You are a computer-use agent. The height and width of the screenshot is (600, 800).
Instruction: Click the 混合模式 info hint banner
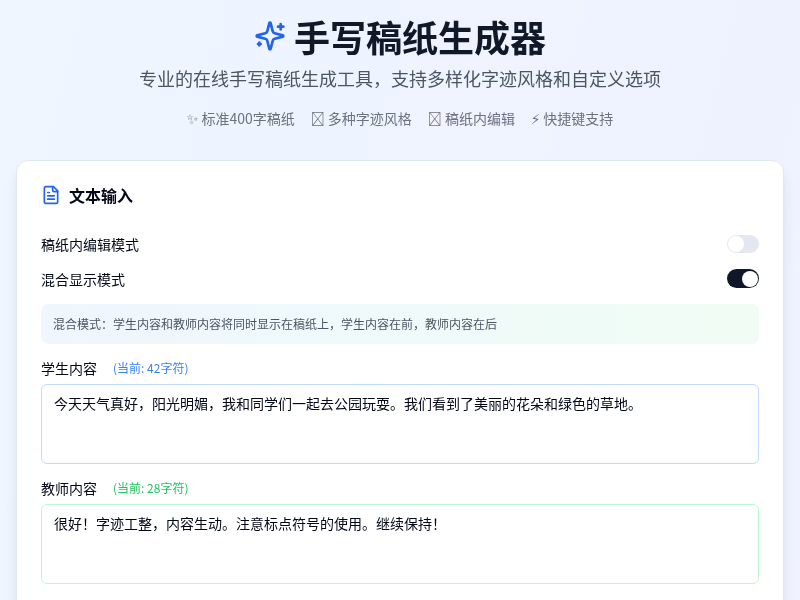click(x=399, y=324)
